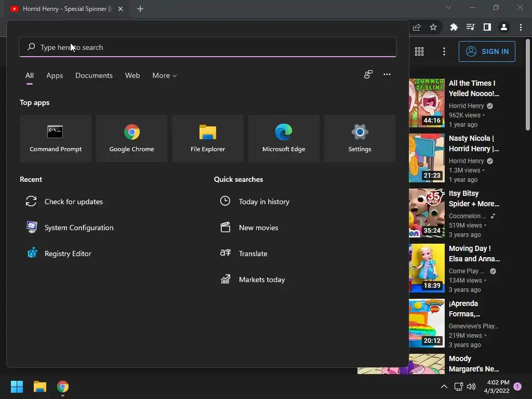Open Command Prompt from Top apps
Screen dimensions: 532x399
click(56, 138)
